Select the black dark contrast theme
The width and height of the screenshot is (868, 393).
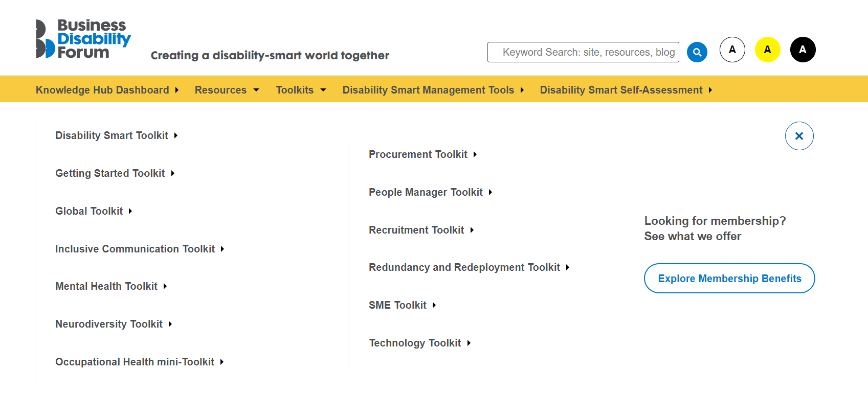[803, 50]
